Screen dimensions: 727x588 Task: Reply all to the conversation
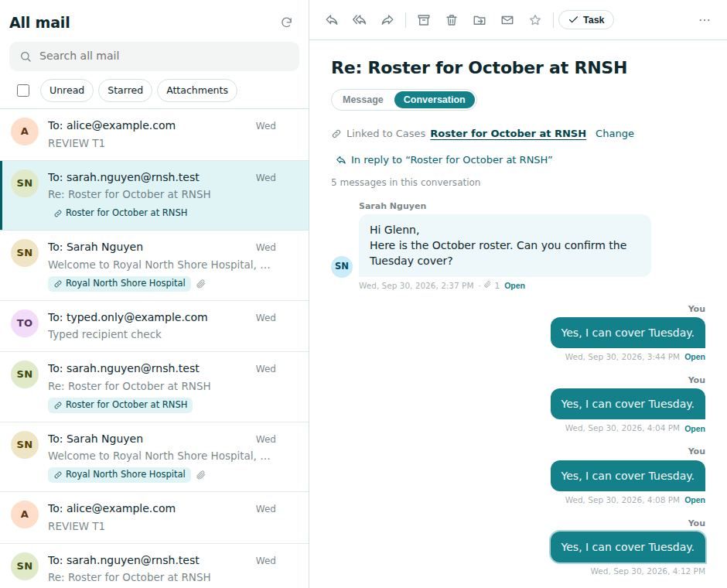pyautogui.click(x=360, y=20)
